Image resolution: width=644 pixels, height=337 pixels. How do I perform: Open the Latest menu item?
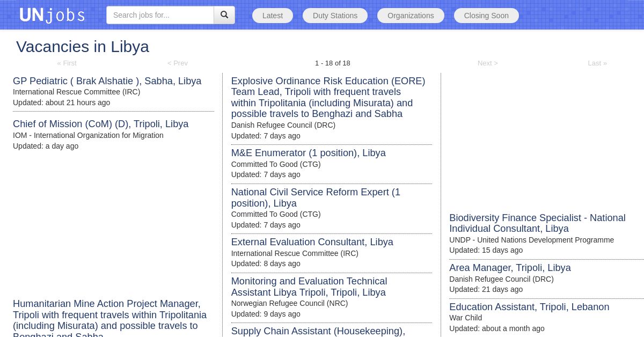pos(273,16)
